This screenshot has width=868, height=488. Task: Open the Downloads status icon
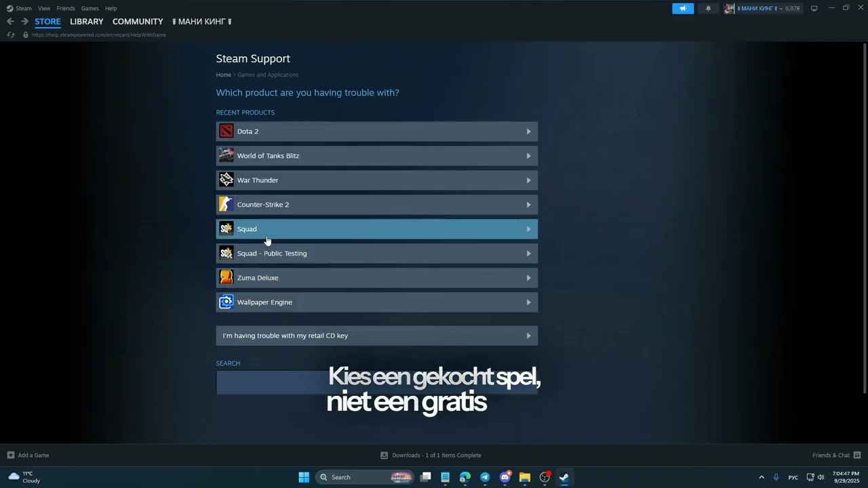384,455
